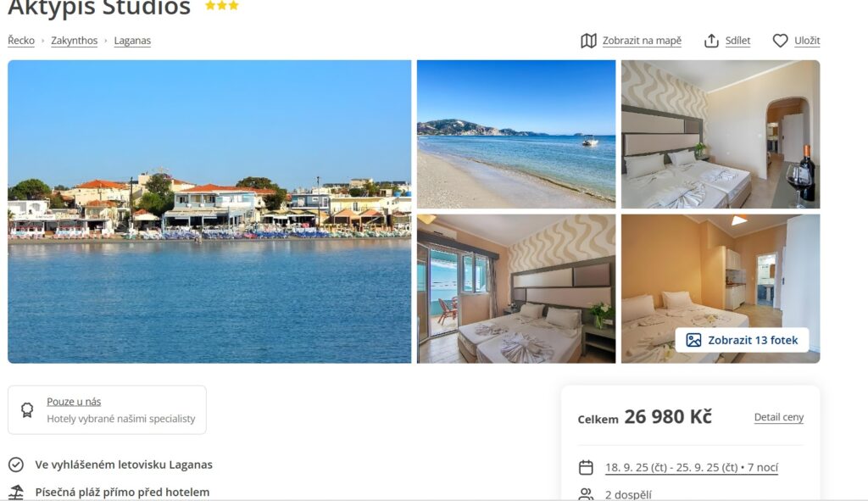Click the map icon beside Zobrazit na mapě

[588, 41]
